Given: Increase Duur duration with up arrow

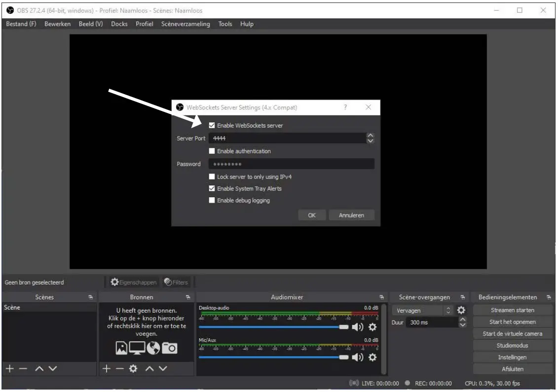Looking at the screenshot, I should pos(463,320).
